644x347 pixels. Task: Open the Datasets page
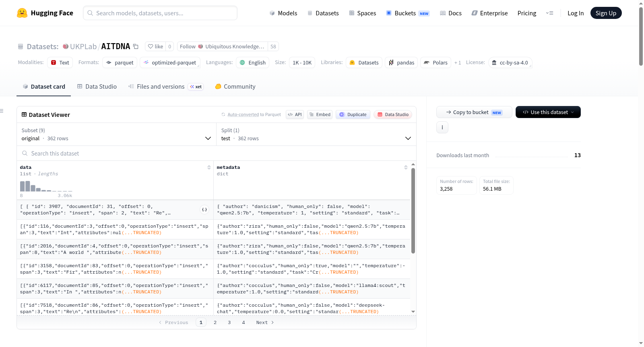click(323, 13)
